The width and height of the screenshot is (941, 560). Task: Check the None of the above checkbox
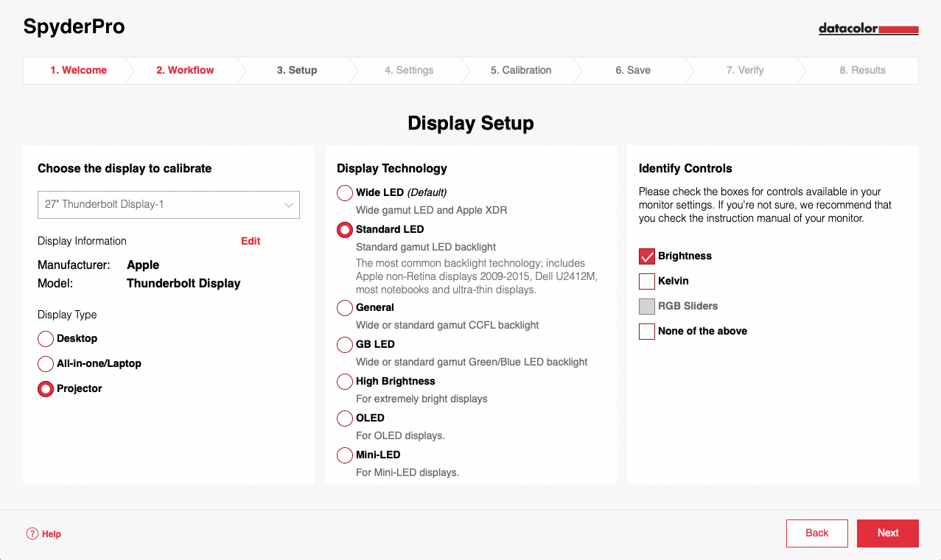coord(647,332)
